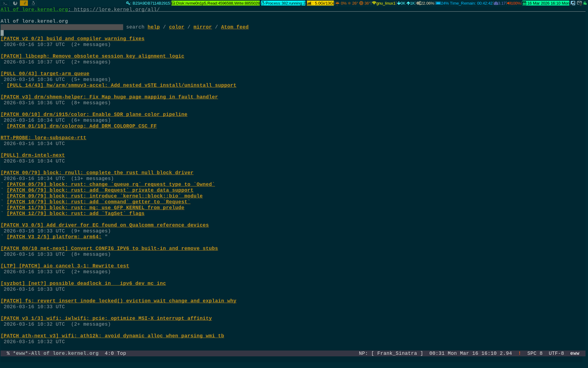Open drm/i915/color Enable SDR plane thread
This screenshot has width=588, height=368.
94,114
